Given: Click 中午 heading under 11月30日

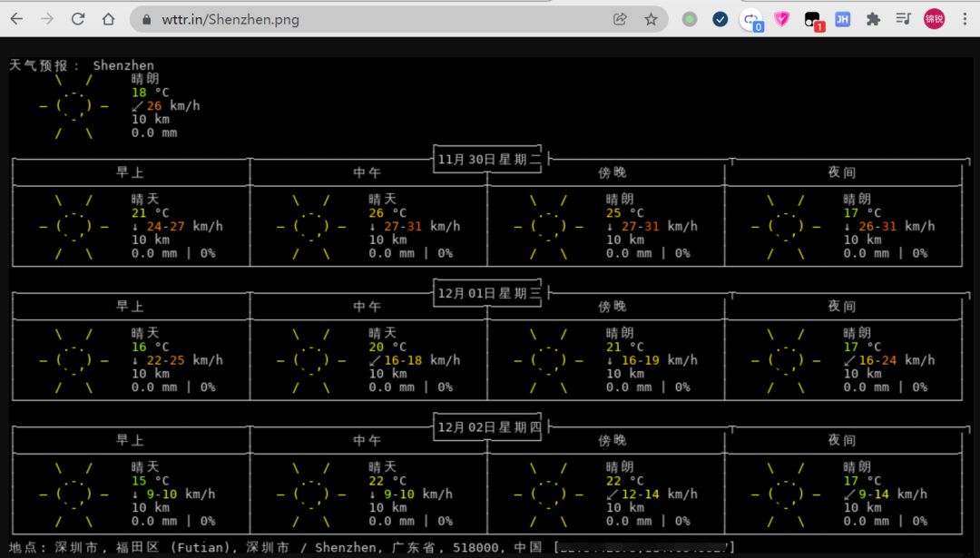Looking at the screenshot, I should (367, 172).
